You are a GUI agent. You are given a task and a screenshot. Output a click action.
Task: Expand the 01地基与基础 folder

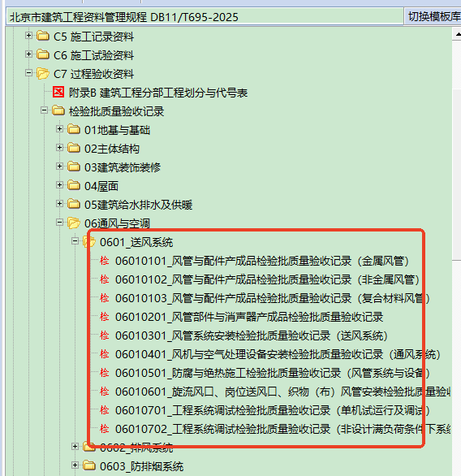(x=60, y=129)
